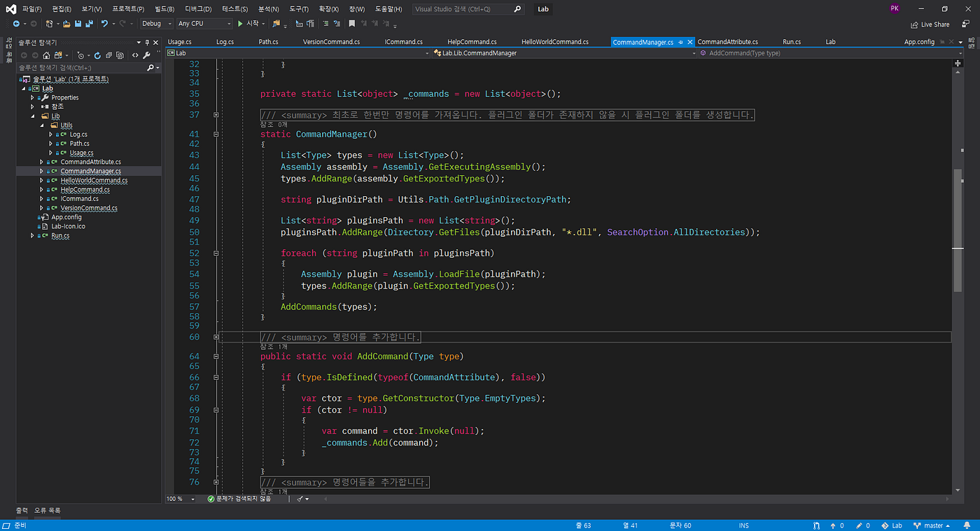980x531 pixels.
Task: Open the Debug configuration dropdown
Action: point(156,24)
